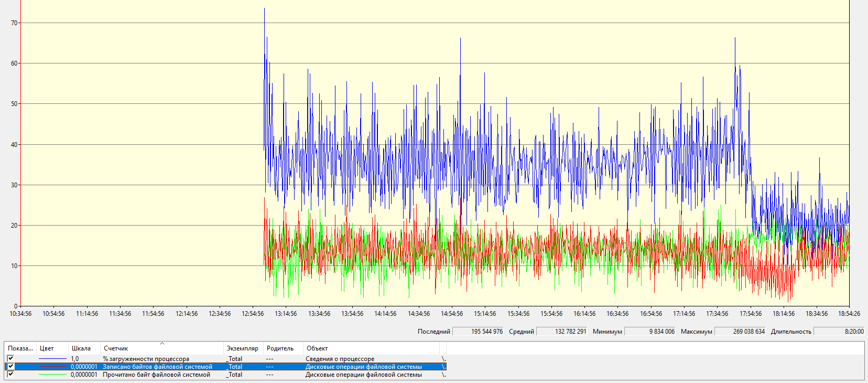Uncheck the Прочитано байт файловой системой checkbox

point(10,374)
